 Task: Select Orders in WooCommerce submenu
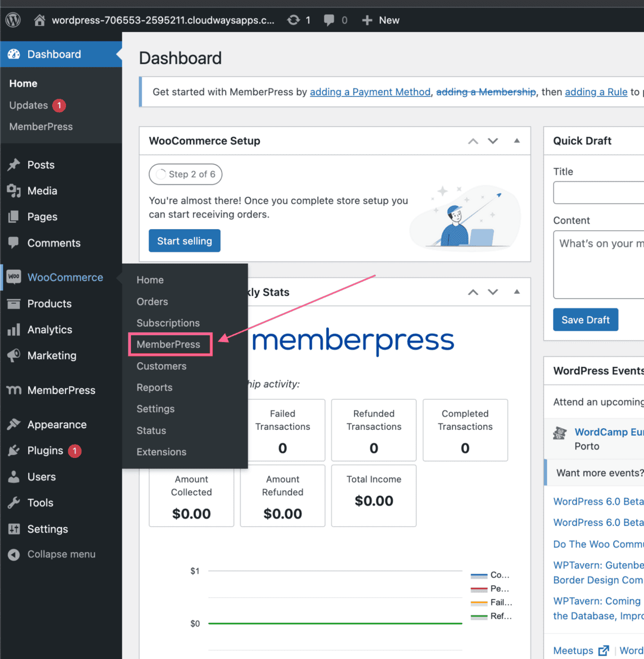[x=152, y=302]
